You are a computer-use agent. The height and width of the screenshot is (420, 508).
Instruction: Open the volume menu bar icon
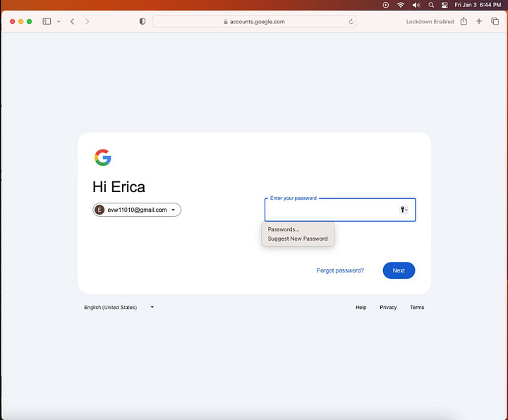tap(416, 5)
